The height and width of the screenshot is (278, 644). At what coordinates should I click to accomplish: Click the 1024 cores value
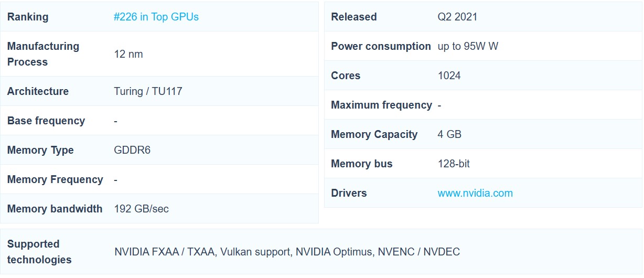point(449,76)
